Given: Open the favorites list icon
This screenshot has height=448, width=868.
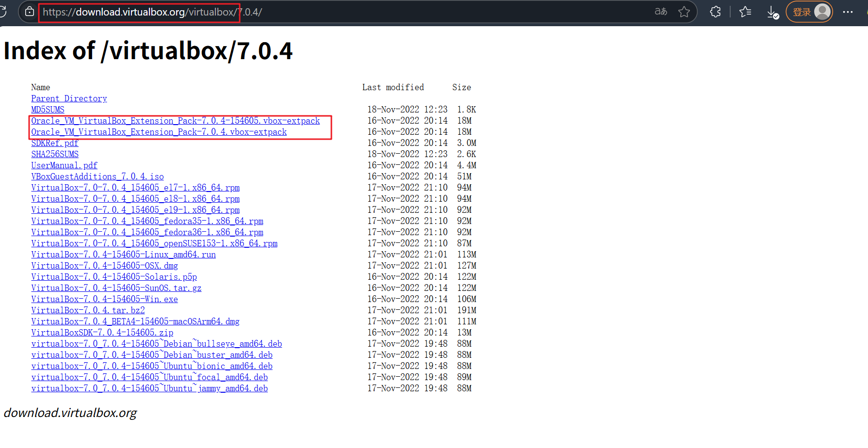Looking at the screenshot, I should coord(745,12).
